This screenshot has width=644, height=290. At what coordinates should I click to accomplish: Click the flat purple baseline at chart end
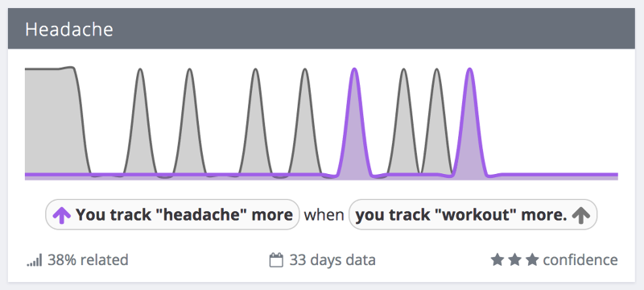tap(559, 176)
